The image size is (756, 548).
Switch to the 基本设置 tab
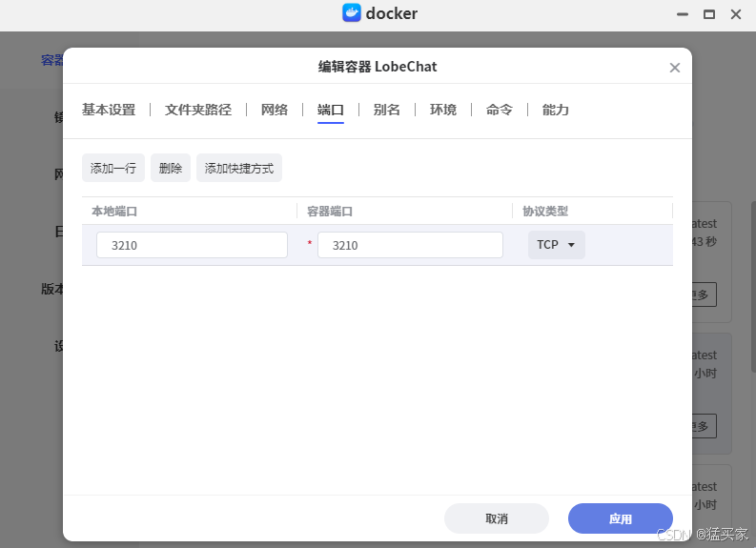pos(109,110)
